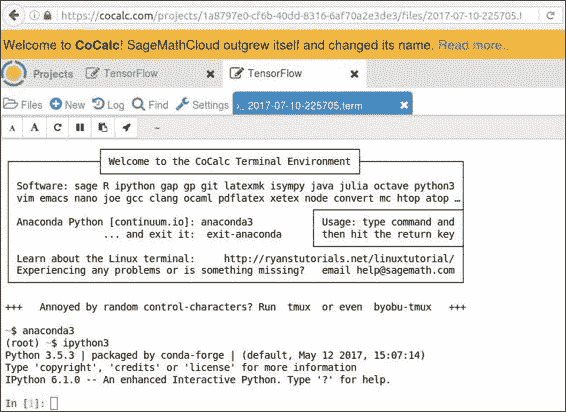Open the Find search page
This screenshot has width=566, height=412.
click(150, 105)
